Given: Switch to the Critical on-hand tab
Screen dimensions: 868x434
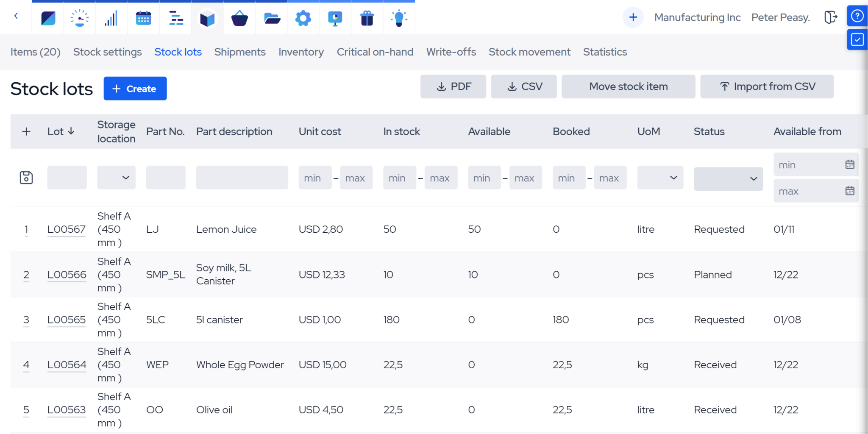Looking at the screenshot, I should pyautogui.click(x=375, y=52).
